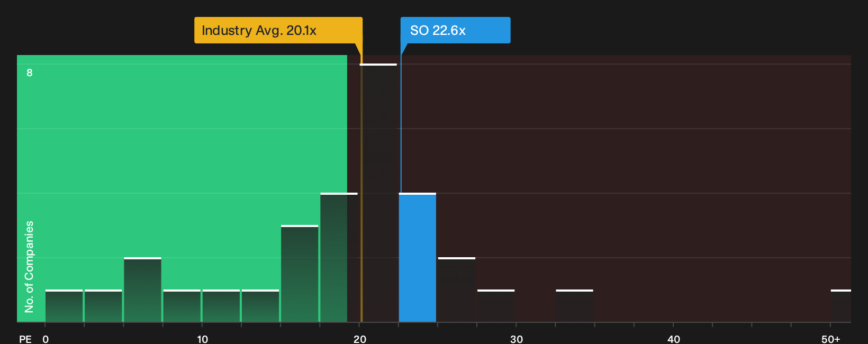Select the bar at PE 10–12.5
This screenshot has height=344, width=868.
(x=221, y=306)
